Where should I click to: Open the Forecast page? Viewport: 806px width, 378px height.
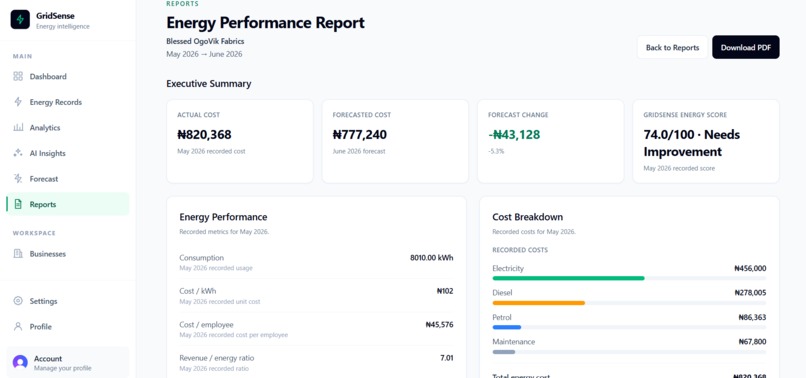tap(68, 179)
